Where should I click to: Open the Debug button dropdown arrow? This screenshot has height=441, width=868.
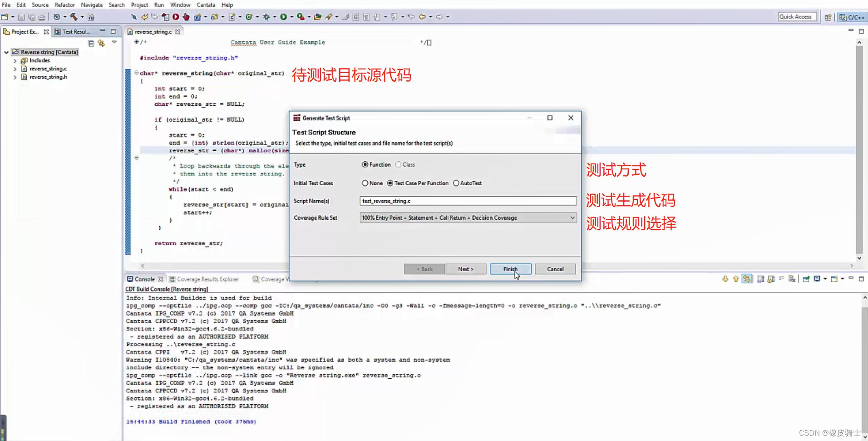(275, 17)
